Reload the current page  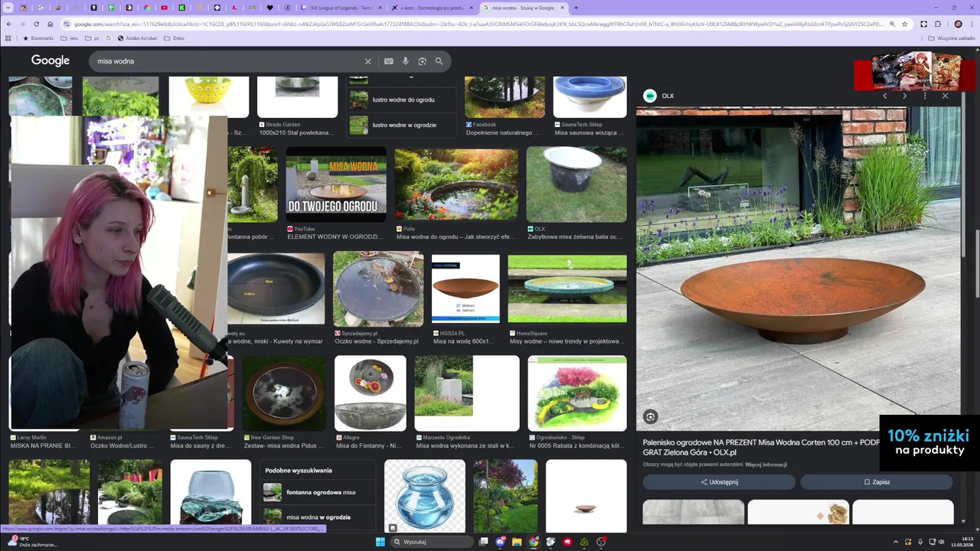point(36,24)
